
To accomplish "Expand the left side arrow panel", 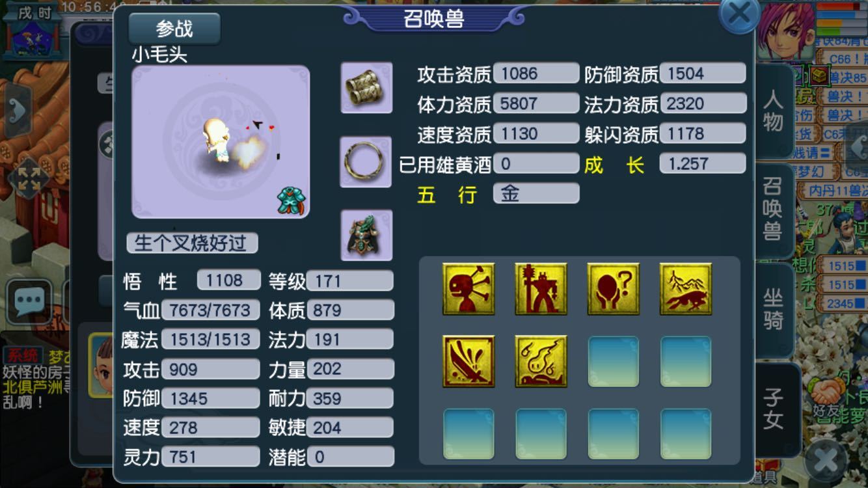I will point(17,111).
